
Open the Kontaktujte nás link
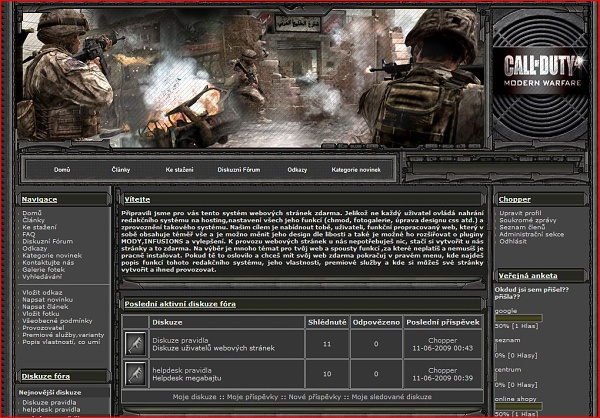pyautogui.click(x=48, y=263)
